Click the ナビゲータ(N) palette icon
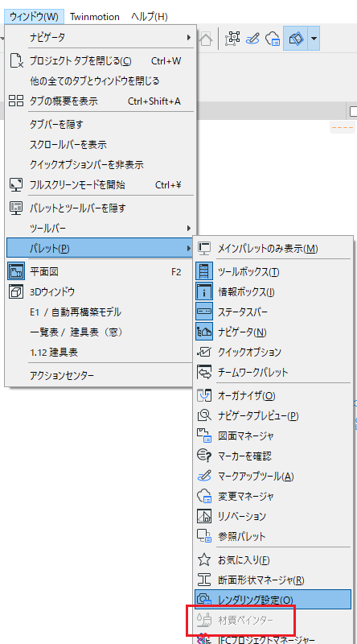This screenshot has width=357, height=644. point(204,332)
